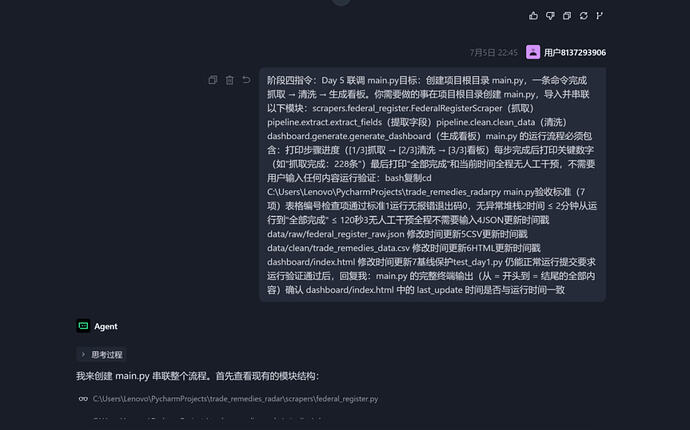Click the glasses read-file icon

(83, 399)
